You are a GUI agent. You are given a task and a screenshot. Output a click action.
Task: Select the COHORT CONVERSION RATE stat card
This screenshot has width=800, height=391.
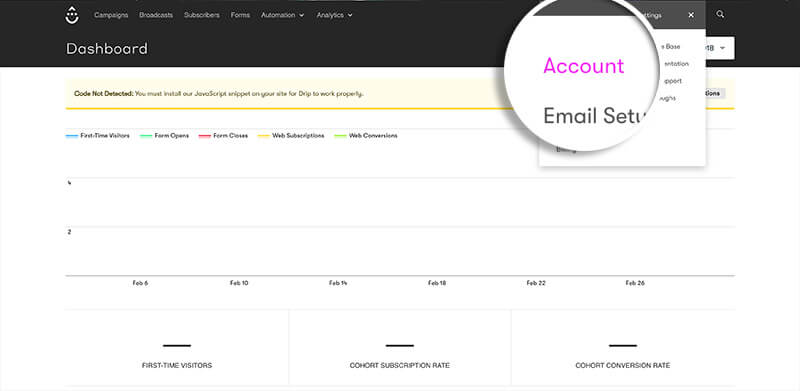coord(622,348)
